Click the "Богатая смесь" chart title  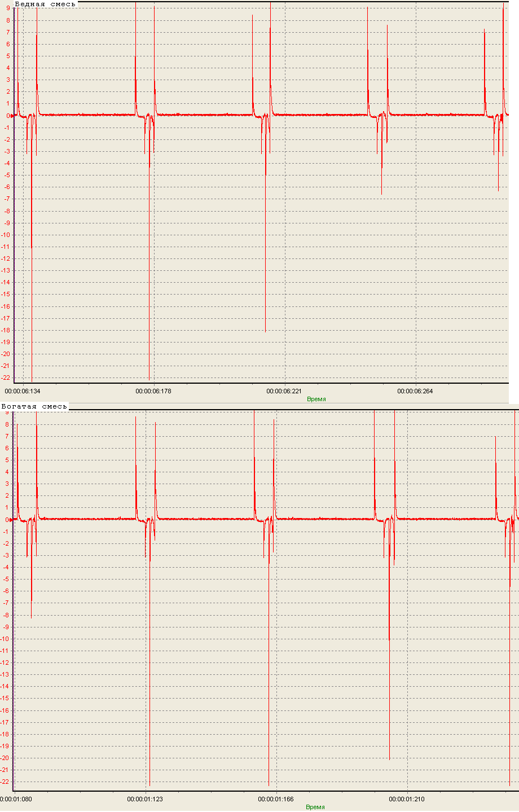[34, 406]
